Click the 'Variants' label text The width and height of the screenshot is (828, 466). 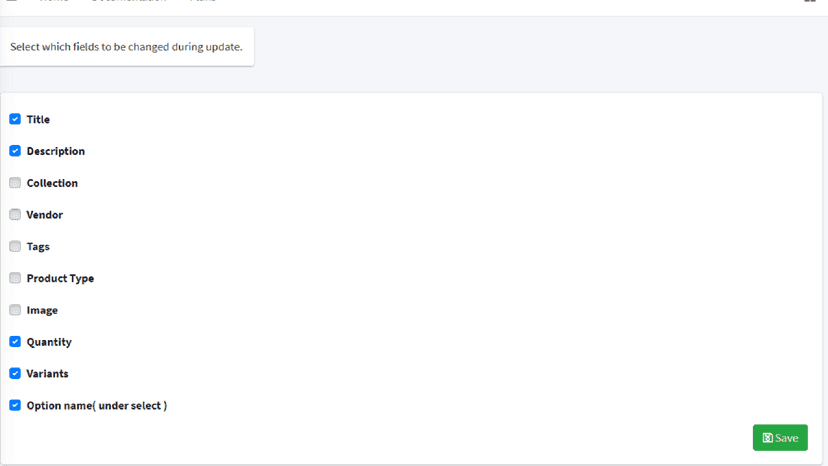48,374
